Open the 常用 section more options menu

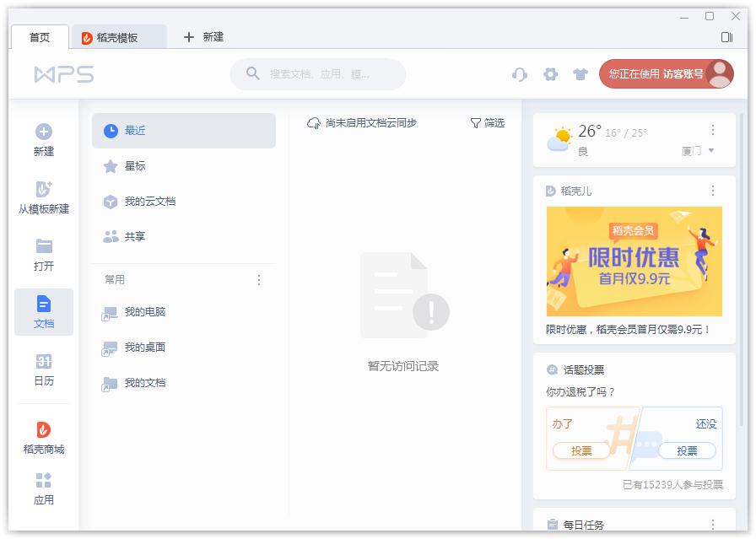point(259,279)
